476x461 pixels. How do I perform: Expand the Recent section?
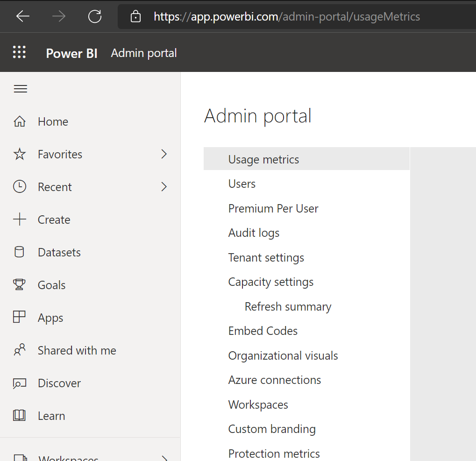pyautogui.click(x=163, y=186)
